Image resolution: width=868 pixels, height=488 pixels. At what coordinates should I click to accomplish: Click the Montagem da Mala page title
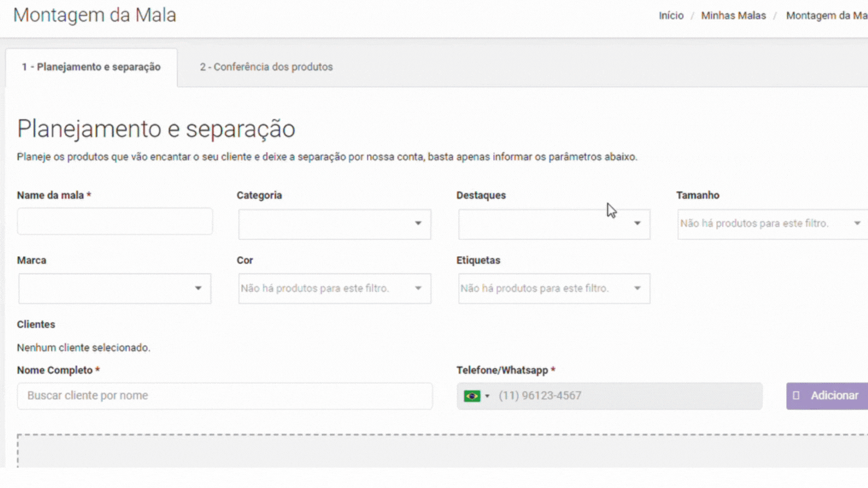tap(95, 15)
